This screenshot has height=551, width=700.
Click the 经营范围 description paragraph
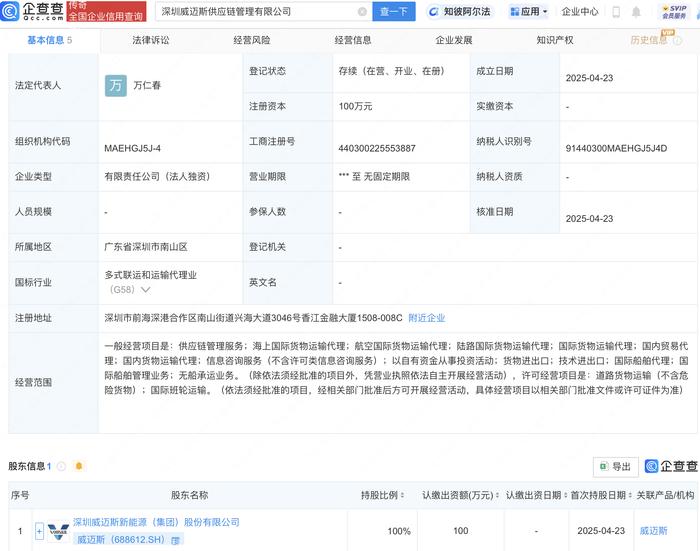396,368
